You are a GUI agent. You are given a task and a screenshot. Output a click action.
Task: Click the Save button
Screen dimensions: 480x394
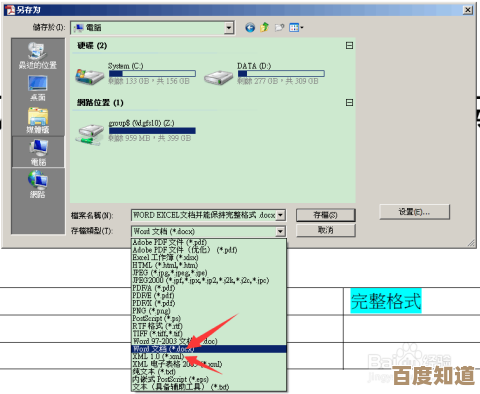[326, 215]
